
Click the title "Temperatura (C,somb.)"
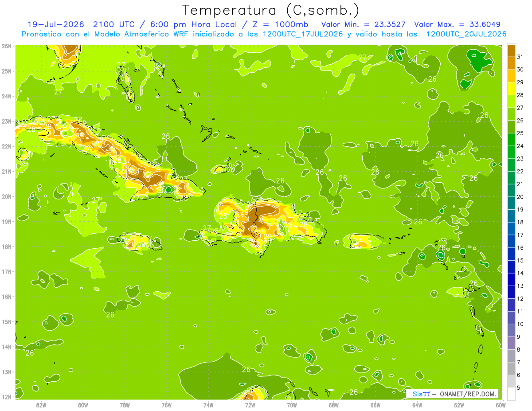271,10
